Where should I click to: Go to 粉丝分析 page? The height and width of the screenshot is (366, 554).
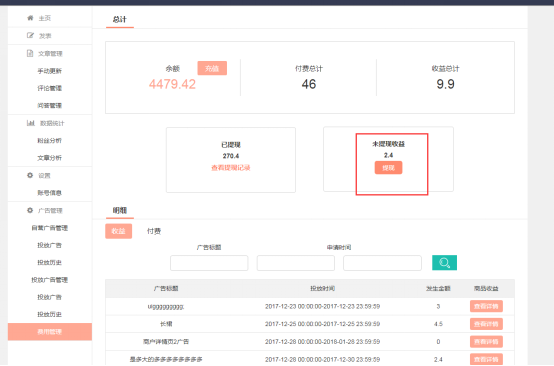pos(49,141)
